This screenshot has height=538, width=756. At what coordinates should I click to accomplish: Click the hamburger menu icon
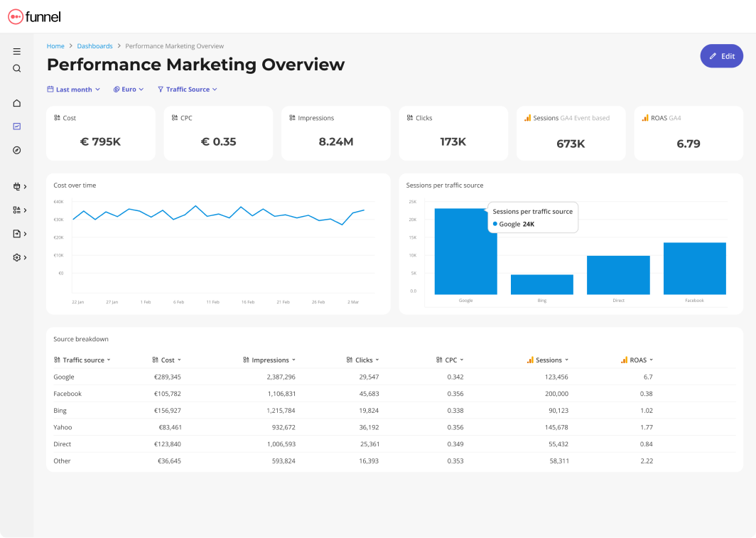coord(17,51)
